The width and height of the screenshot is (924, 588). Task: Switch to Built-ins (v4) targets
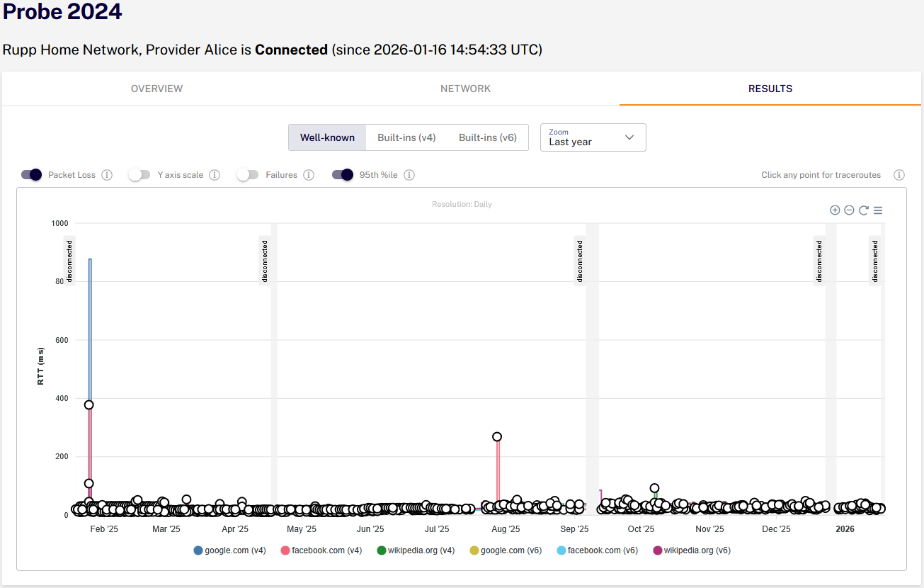(406, 137)
